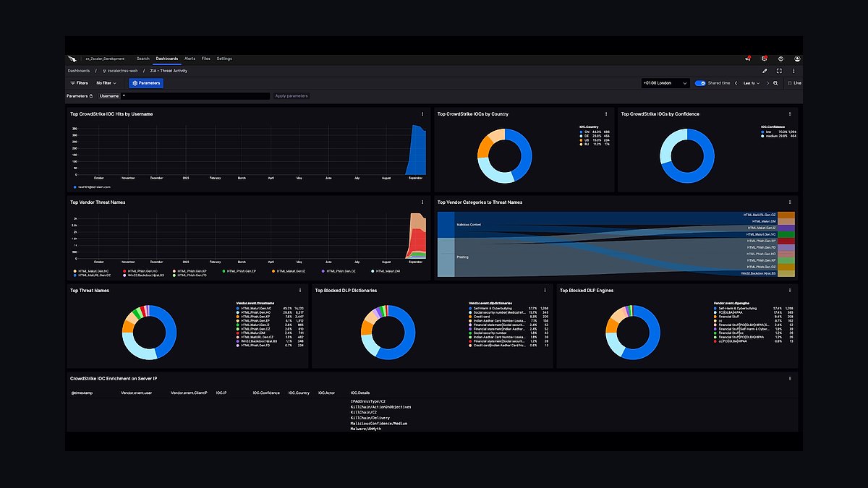
Task: Click the Malicious Content Sankey node
Action: click(x=446, y=225)
